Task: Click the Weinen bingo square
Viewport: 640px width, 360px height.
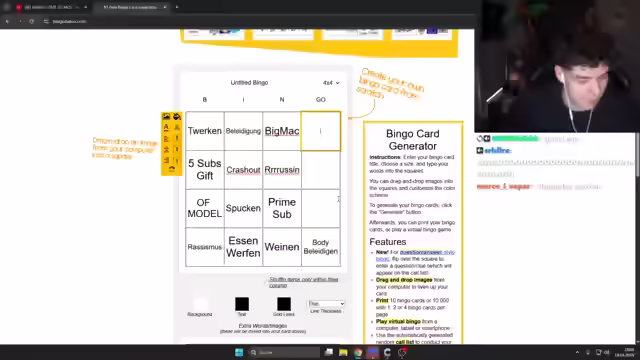Action: [x=282, y=247]
